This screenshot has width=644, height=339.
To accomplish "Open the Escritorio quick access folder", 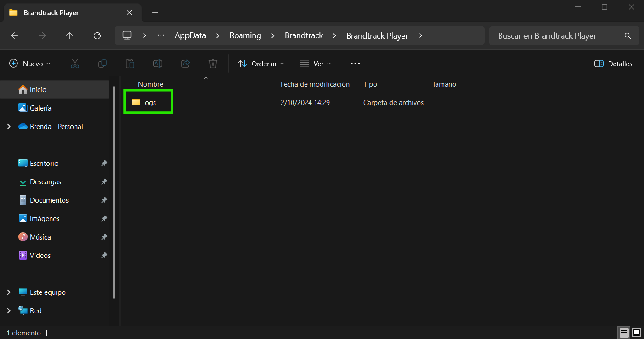I will (55, 163).
